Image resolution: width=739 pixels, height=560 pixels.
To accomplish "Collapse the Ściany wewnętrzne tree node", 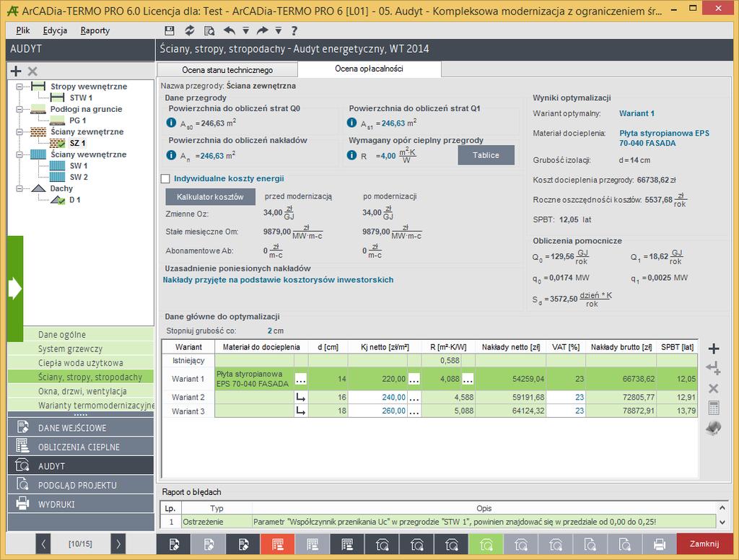I will click(19, 154).
